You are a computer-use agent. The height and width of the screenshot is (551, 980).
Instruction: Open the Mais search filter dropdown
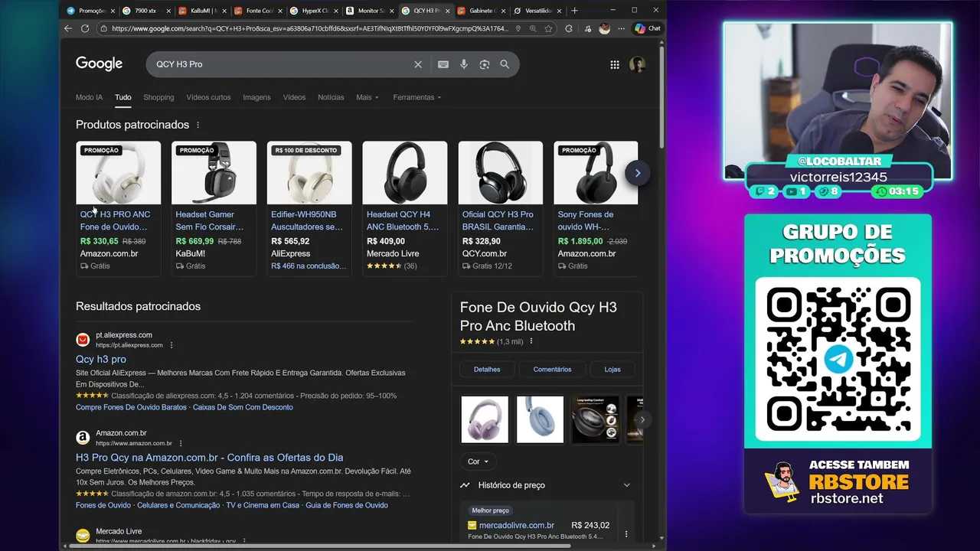tap(367, 97)
